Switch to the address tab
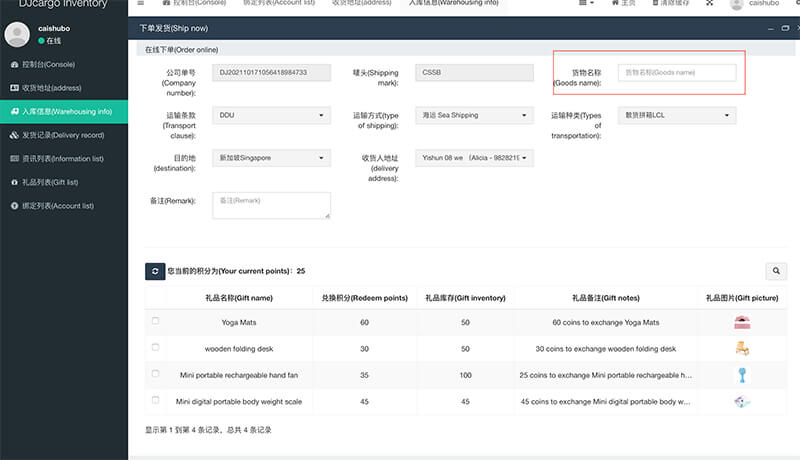 [361, 3]
